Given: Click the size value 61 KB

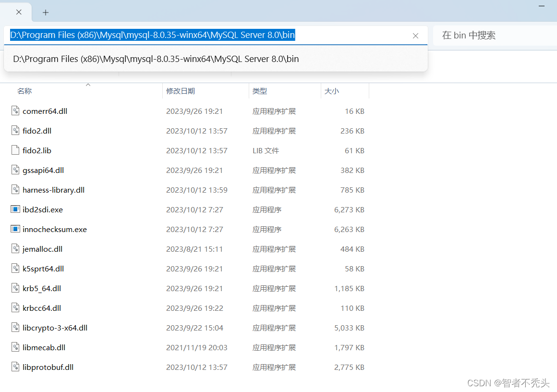Looking at the screenshot, I should tap(354, 151).
